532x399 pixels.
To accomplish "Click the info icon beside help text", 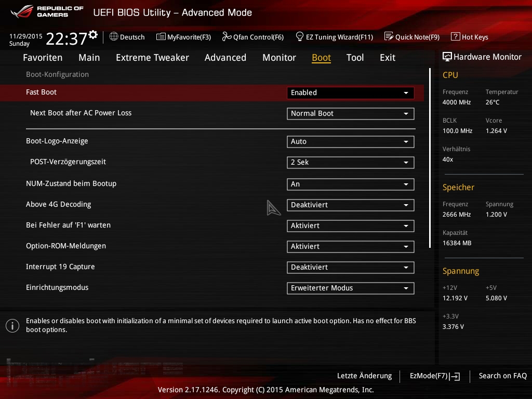I will [x=12, y=326].
